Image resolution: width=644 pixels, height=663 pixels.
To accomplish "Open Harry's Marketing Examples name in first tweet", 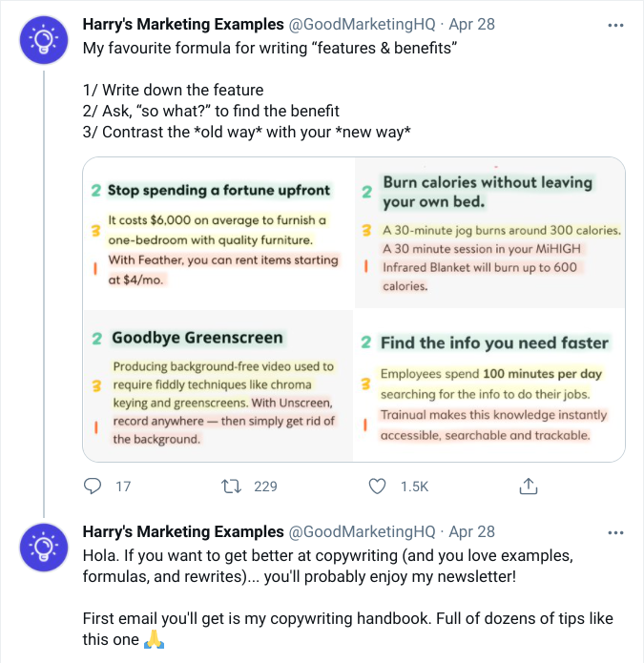I will [x=183, y=24].
